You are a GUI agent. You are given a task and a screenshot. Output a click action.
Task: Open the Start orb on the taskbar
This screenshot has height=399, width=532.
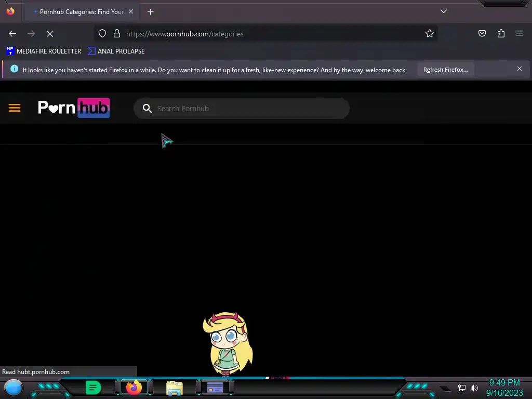pos(14,388)
